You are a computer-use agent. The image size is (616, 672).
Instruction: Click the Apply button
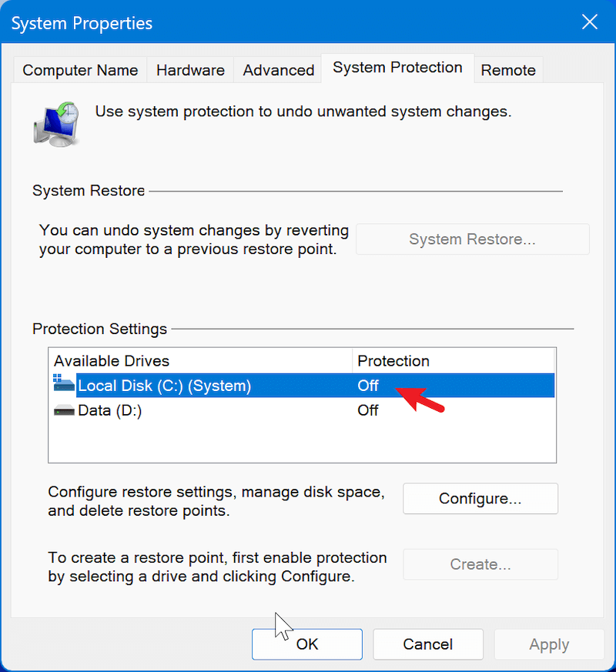click(x=548, y=644)
